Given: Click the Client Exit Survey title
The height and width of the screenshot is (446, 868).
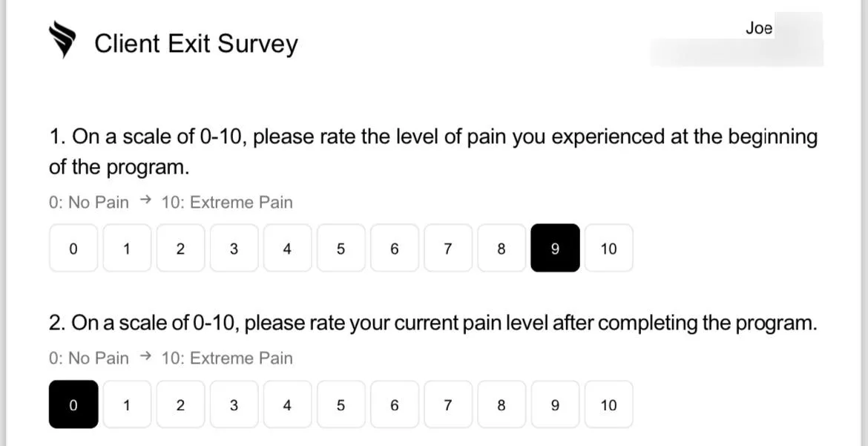Looking at the screenshot, I should [196, 43].
